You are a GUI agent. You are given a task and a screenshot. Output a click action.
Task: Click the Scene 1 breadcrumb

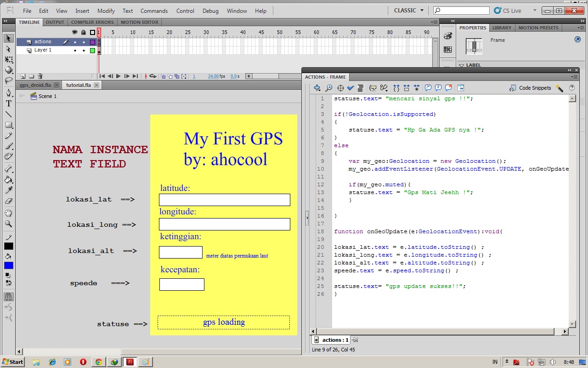(x=47, y=96)
